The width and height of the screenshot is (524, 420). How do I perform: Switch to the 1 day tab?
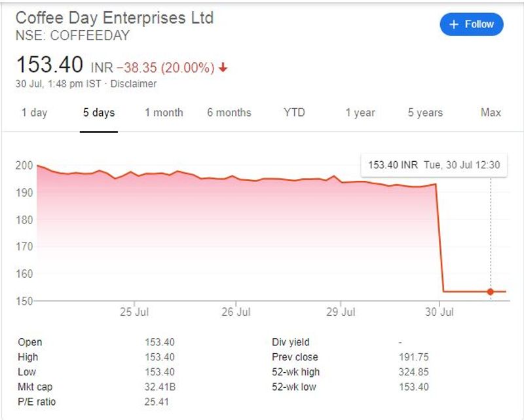point(34,113)
